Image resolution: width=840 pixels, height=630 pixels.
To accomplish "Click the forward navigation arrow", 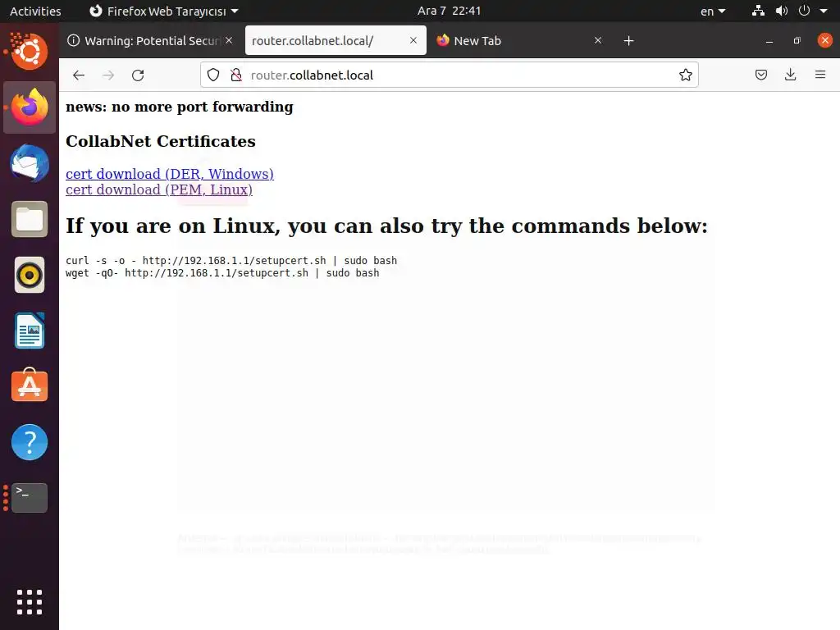I will (108, 75).
